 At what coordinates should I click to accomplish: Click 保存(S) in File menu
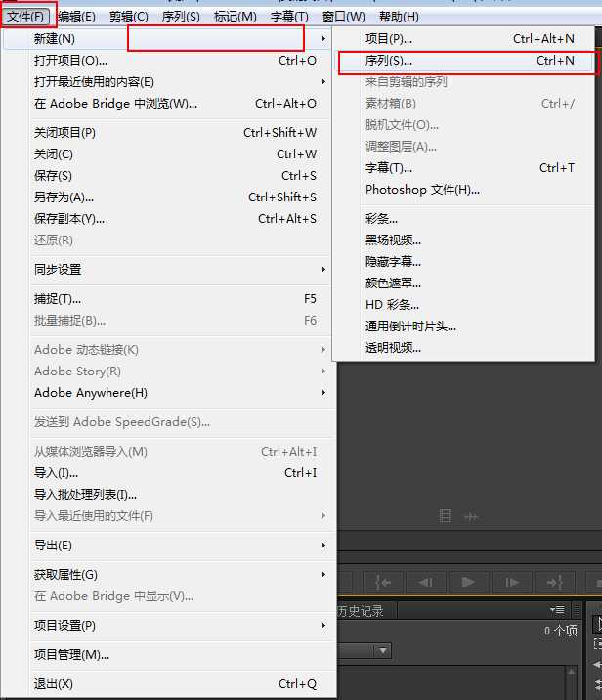[167, 175]
